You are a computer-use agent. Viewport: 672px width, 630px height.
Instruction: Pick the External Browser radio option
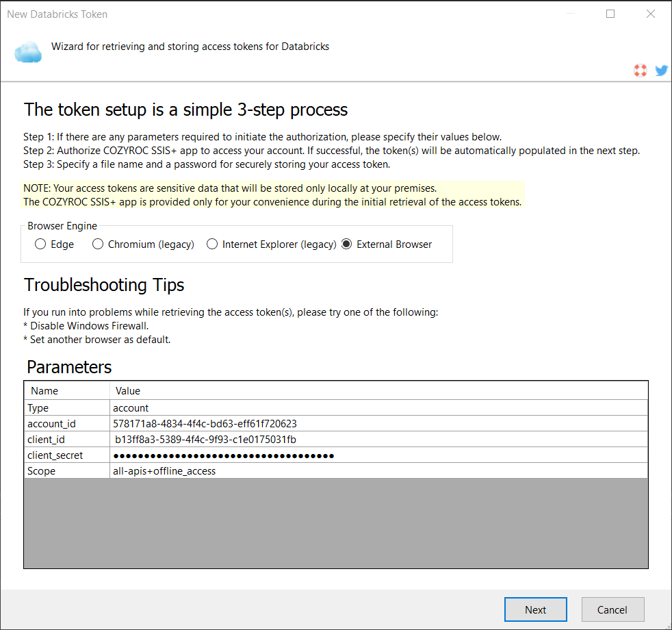[x=347, y=244]
